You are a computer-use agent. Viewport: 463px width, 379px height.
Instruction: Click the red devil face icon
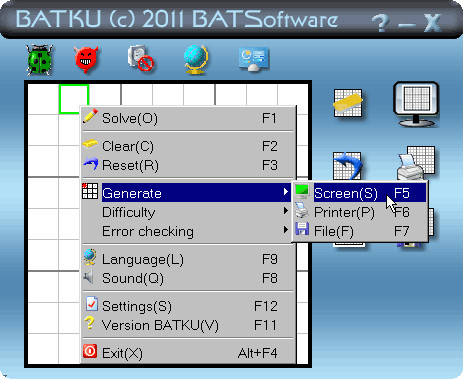86,59
